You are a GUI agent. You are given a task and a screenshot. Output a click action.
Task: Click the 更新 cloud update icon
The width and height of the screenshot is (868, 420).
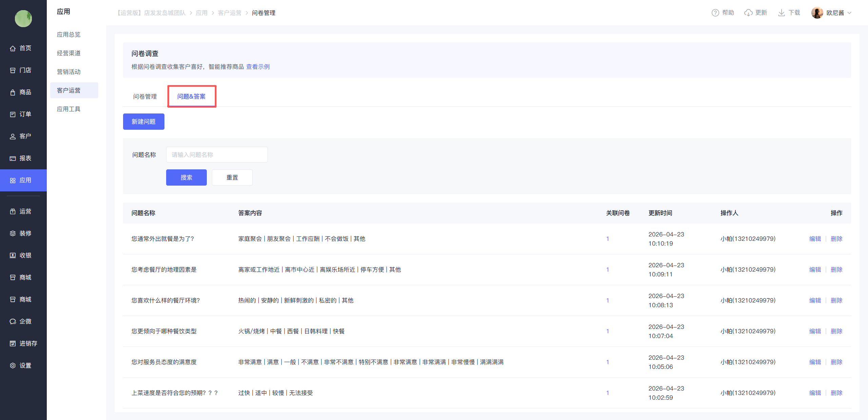coord(748,13)
